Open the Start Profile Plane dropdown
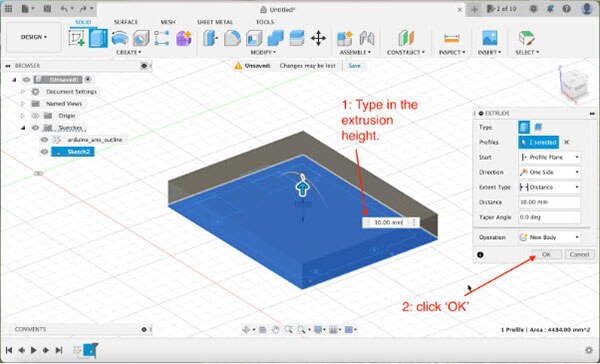This screenshot has height=364, width=600. pos(549,157)
